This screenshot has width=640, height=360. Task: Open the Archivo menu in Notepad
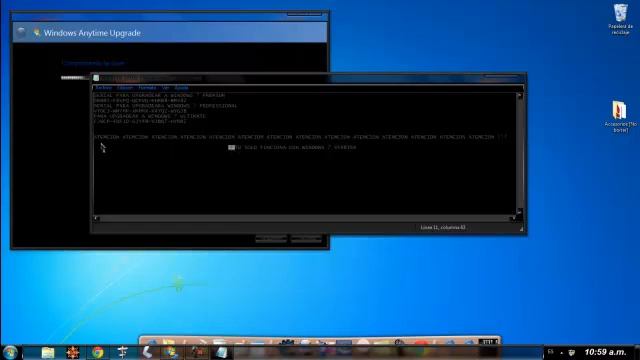[103, 88]
